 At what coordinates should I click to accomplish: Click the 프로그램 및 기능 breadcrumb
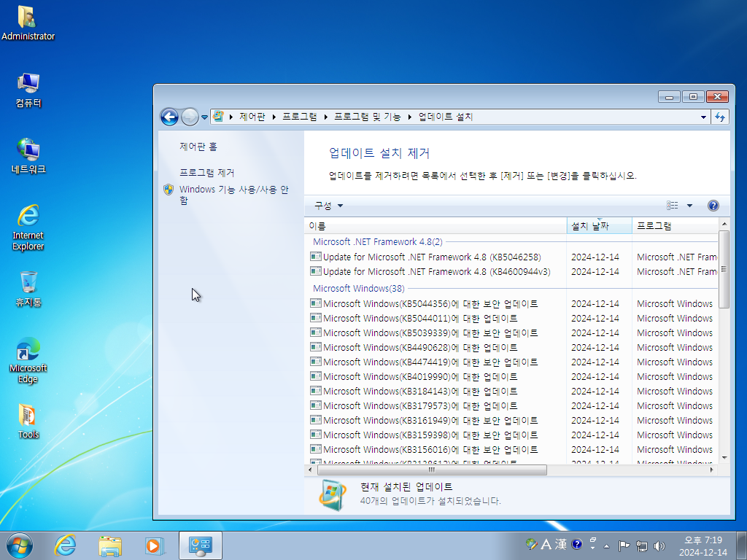tap(368, 117)
